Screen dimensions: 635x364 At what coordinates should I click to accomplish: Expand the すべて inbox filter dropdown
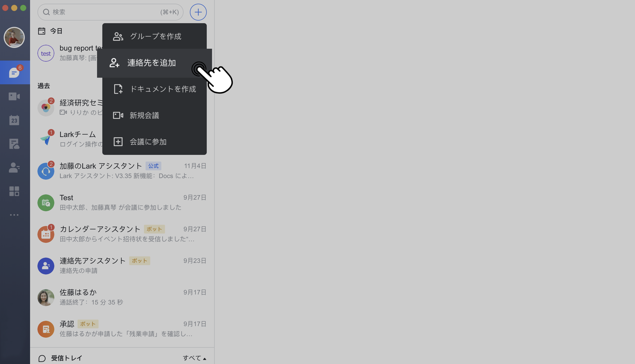click(194, 358)
